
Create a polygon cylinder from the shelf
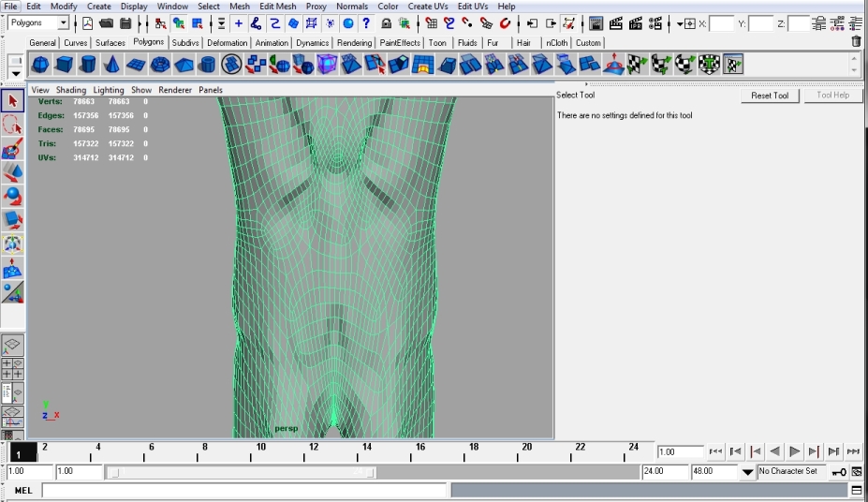(87, 65)
